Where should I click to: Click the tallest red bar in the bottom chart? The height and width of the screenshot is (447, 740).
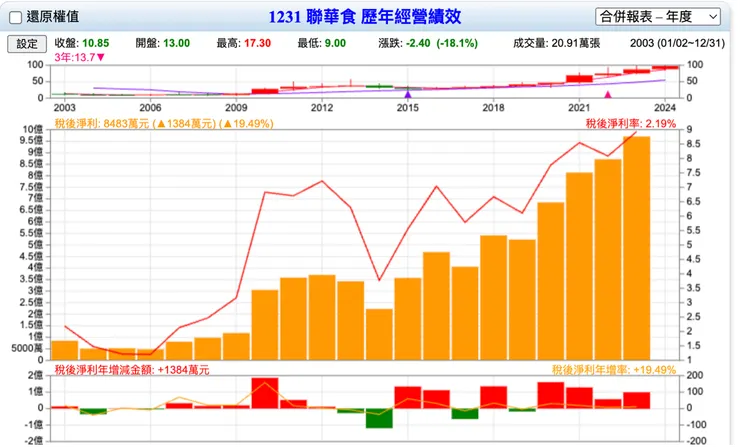[265, 393]
